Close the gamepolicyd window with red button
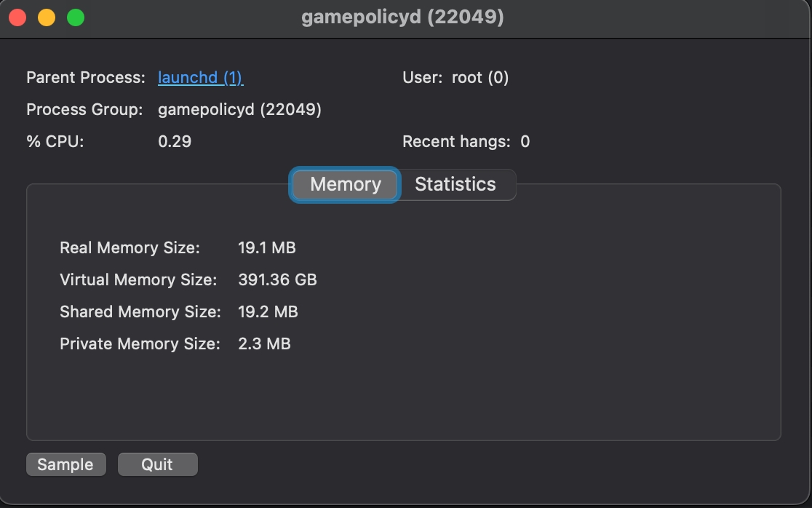 coord(17,17)
